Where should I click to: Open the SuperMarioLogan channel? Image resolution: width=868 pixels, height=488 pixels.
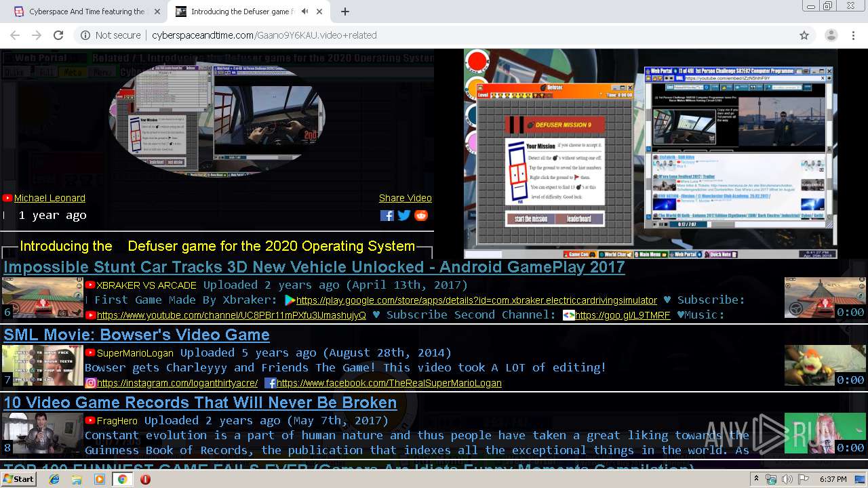[x=135, y=353]
